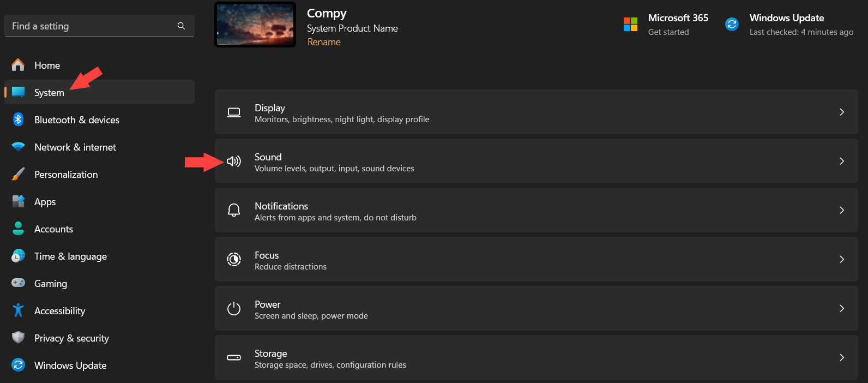Click the Power symbol icon

click(234, 308)
